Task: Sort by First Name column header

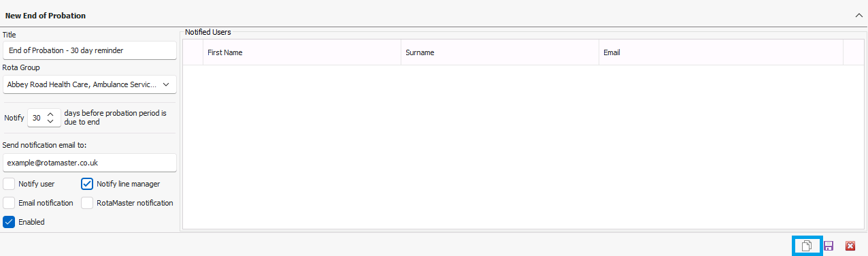Action: click(302, 52)
